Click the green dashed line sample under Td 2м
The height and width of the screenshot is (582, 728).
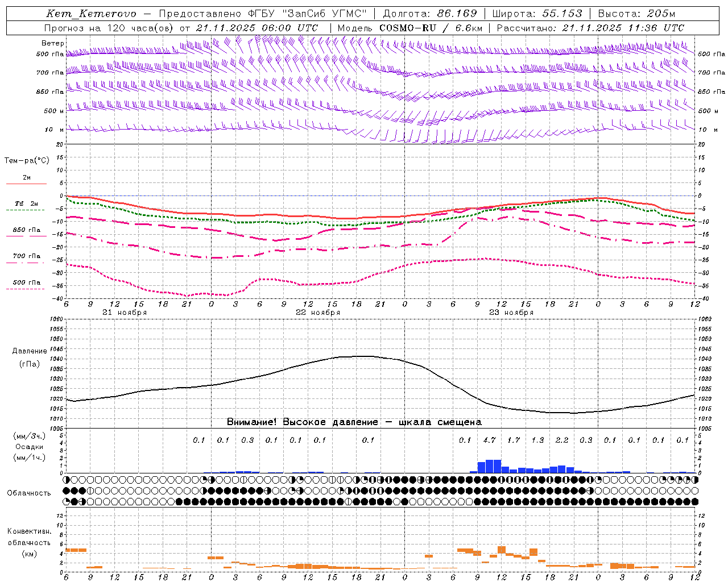pos(26,210)
